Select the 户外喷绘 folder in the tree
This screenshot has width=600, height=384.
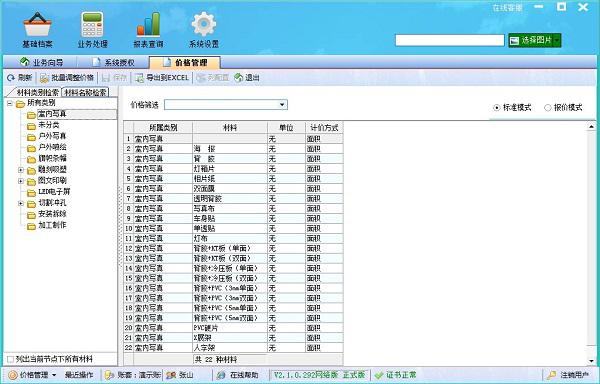click(52, 147)
